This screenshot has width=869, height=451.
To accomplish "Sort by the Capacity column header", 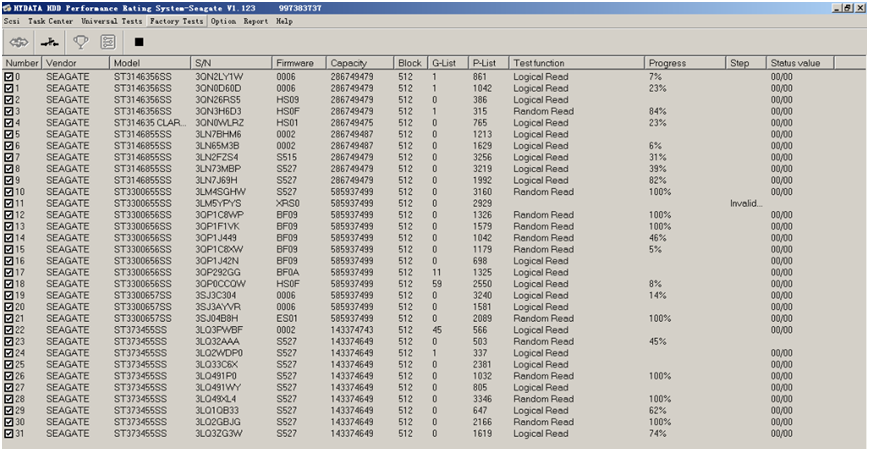I will pyautogui.click(x=360, y=63).
